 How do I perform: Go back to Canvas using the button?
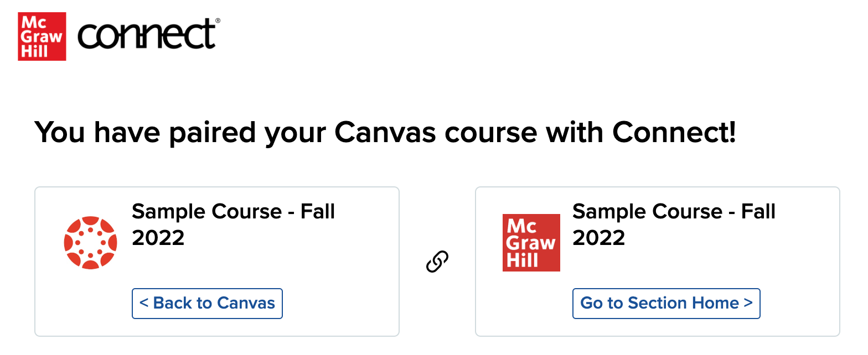pos(207,304)
